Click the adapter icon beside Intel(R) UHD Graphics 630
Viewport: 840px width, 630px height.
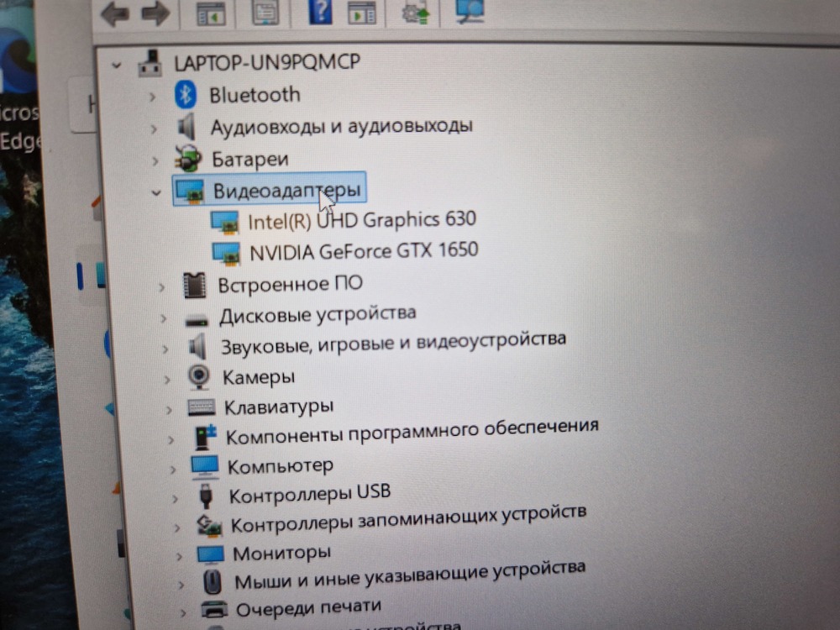[x=224, y=222]
